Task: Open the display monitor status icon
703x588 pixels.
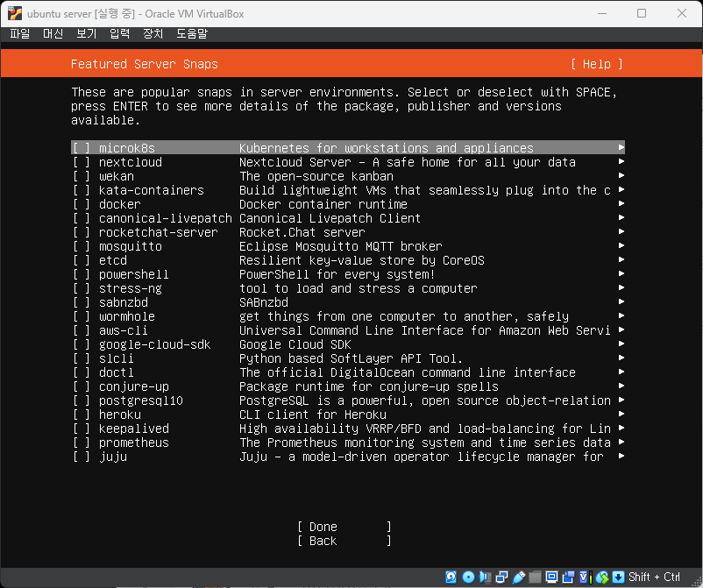Action: coord(551,577)
